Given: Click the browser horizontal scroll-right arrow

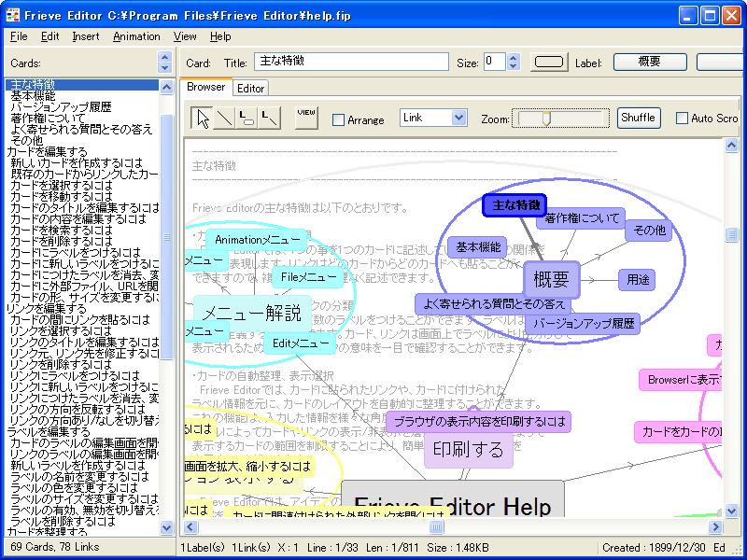Looking at the screenshot, I should (x=715, y=526).
